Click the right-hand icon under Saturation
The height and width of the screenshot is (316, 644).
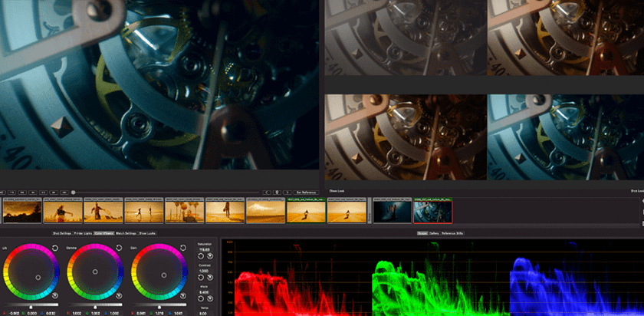pos(210,256)
